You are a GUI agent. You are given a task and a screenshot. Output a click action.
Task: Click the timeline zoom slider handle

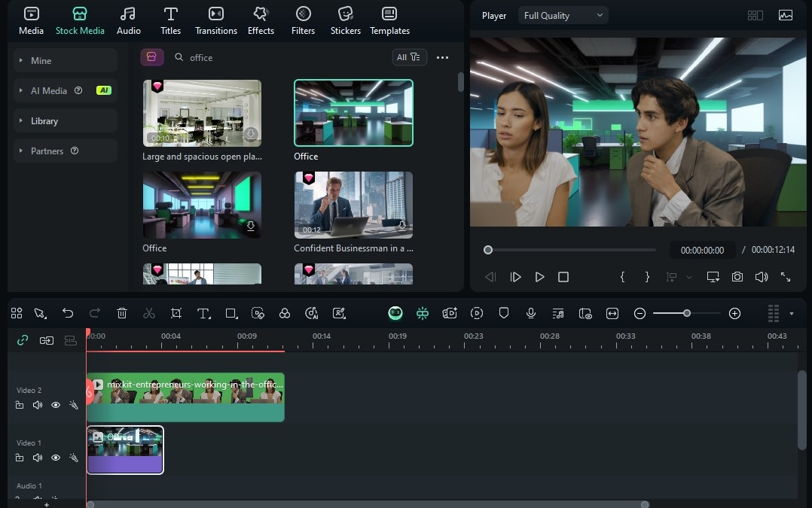[x=687, y=313]
